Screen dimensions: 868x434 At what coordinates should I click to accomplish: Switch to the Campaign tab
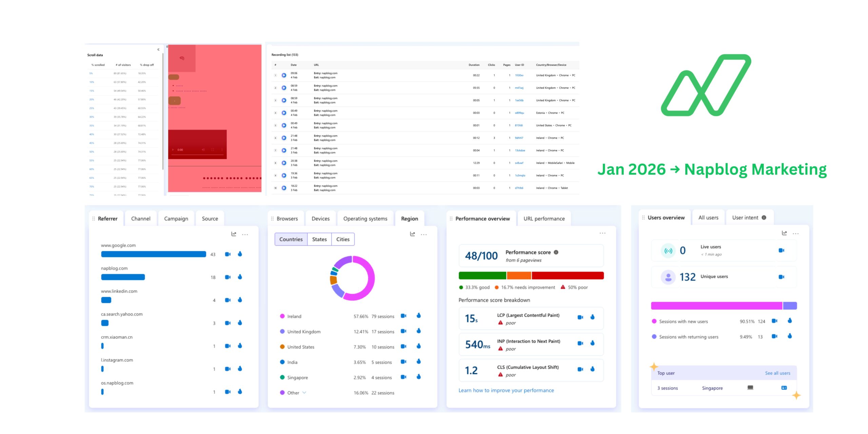point(176,218)
